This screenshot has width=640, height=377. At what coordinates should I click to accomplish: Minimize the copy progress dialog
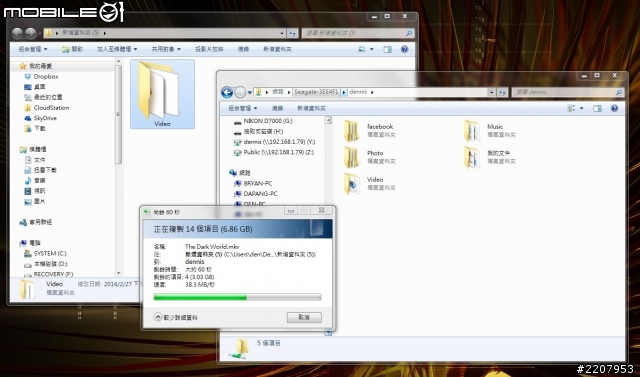pos(291,211)
